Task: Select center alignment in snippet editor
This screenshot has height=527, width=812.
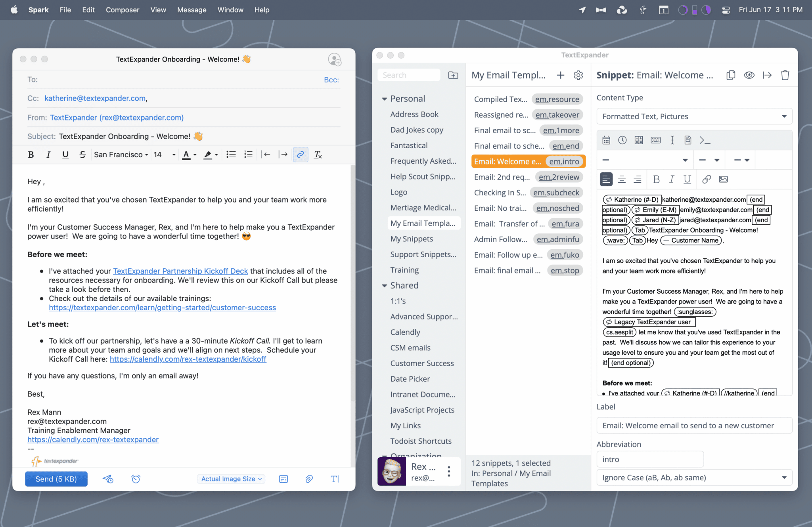Action: click(x=622, y=179)
